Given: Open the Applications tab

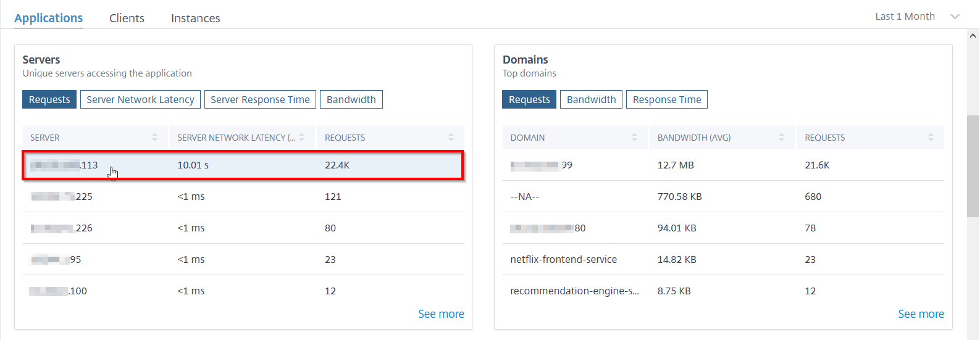Looking at the screenshot, I should [x=48, y=18].
